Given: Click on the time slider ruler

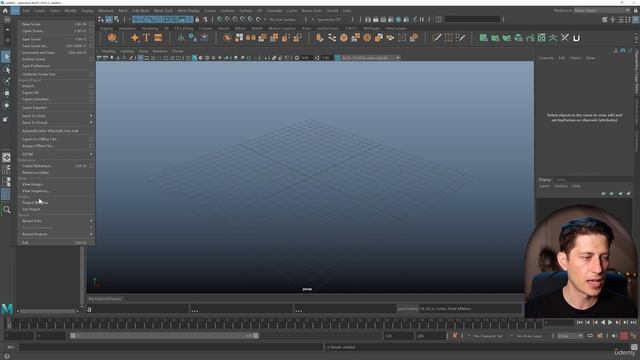Looking at the screenshot, I should coord(273,324).
